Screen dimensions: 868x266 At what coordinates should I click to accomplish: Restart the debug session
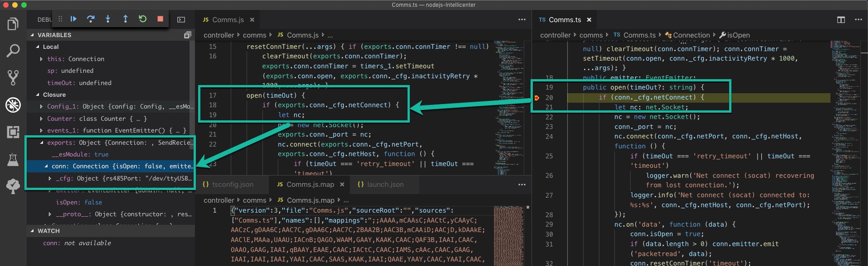point(142,19)
